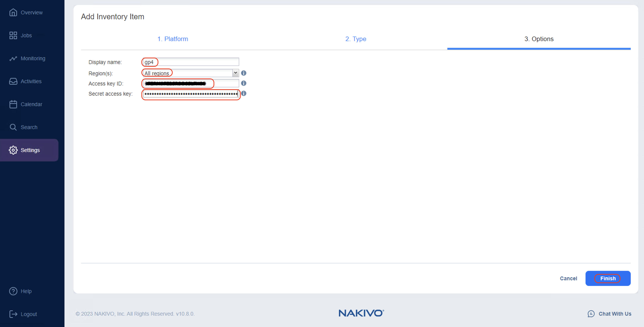644x327 pixels.
Task: Click info icon next to Access key ID
Action: tap(243, 83)
